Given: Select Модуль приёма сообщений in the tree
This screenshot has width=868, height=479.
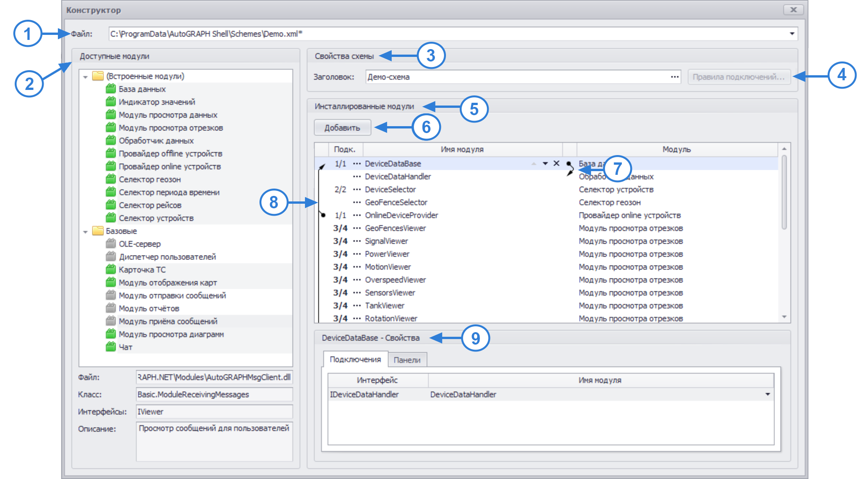Looking at the screenshot, I should (168, 321).
